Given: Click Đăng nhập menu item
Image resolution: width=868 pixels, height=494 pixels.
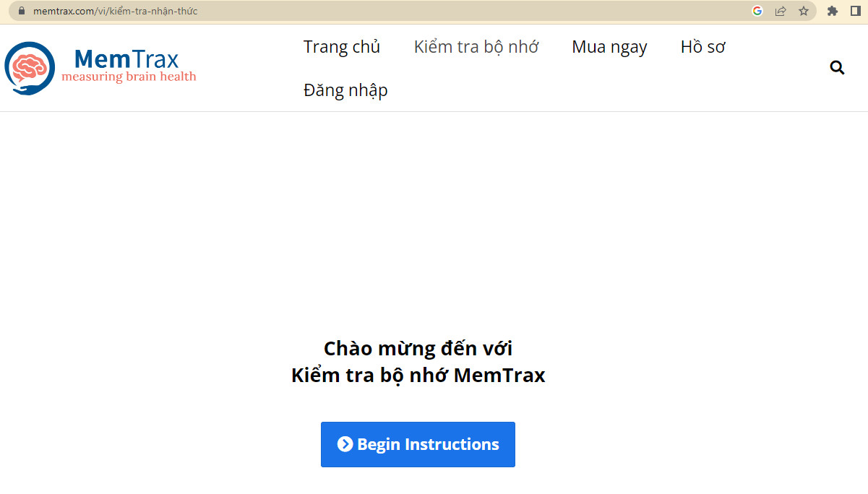Looking at the screenshot, I should [345, 90].
